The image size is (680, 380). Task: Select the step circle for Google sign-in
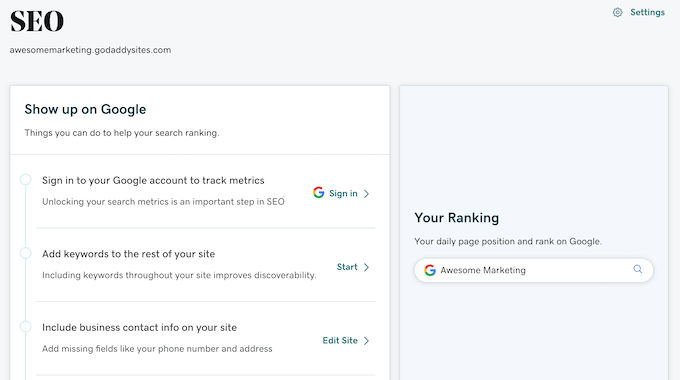(26, 179)
